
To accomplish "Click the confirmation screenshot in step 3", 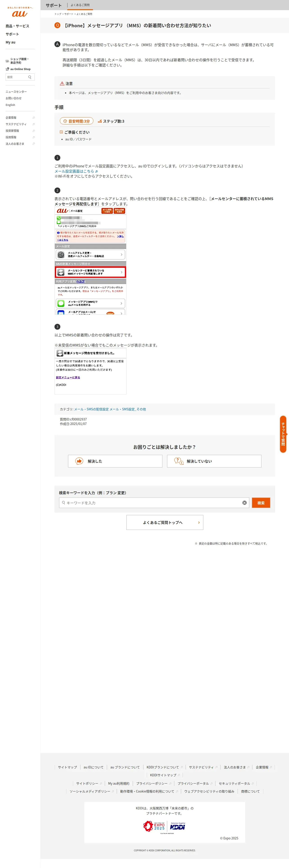I will click(90, 371).
